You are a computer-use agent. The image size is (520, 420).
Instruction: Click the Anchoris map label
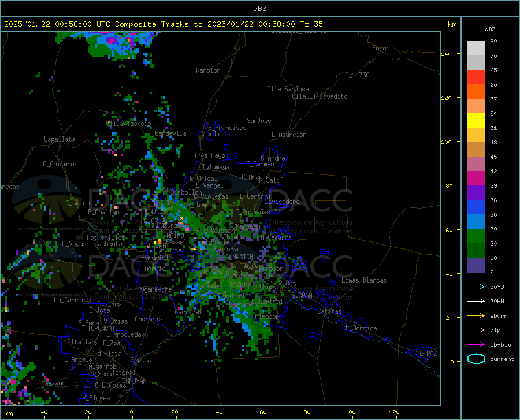coord(148,319)
